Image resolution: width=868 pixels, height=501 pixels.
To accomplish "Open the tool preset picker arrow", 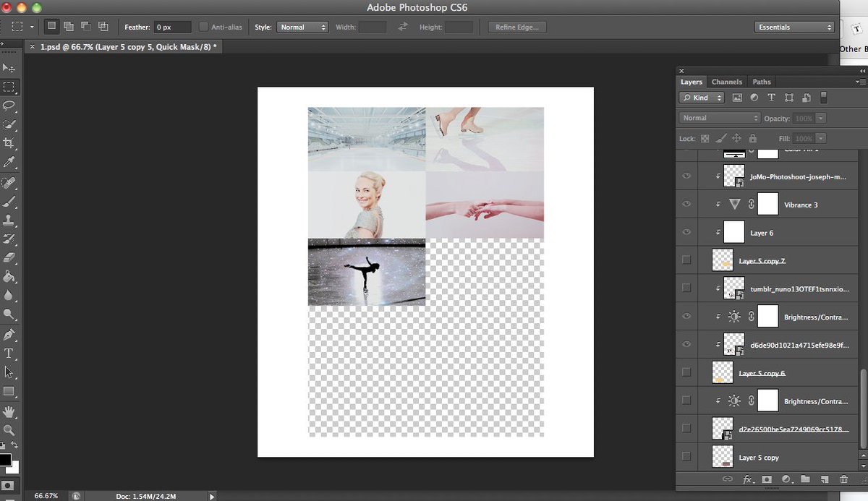I will pyautogui.click(x=32, y=27).
